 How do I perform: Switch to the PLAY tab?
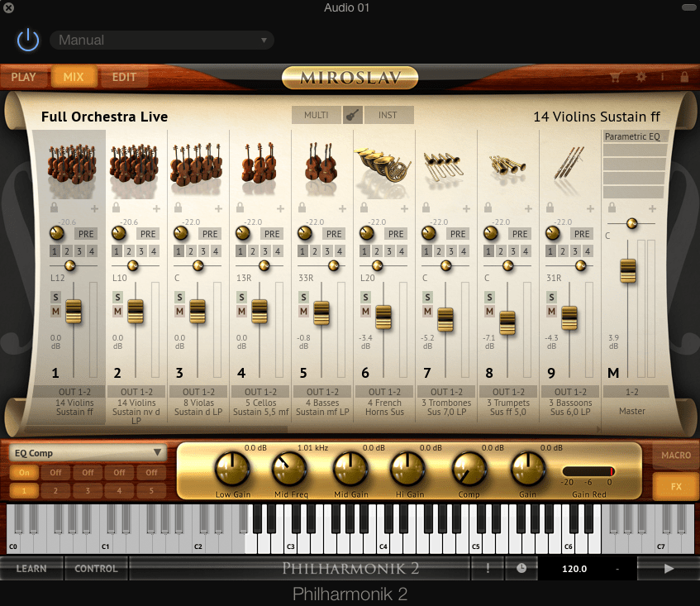pos(24,77)
